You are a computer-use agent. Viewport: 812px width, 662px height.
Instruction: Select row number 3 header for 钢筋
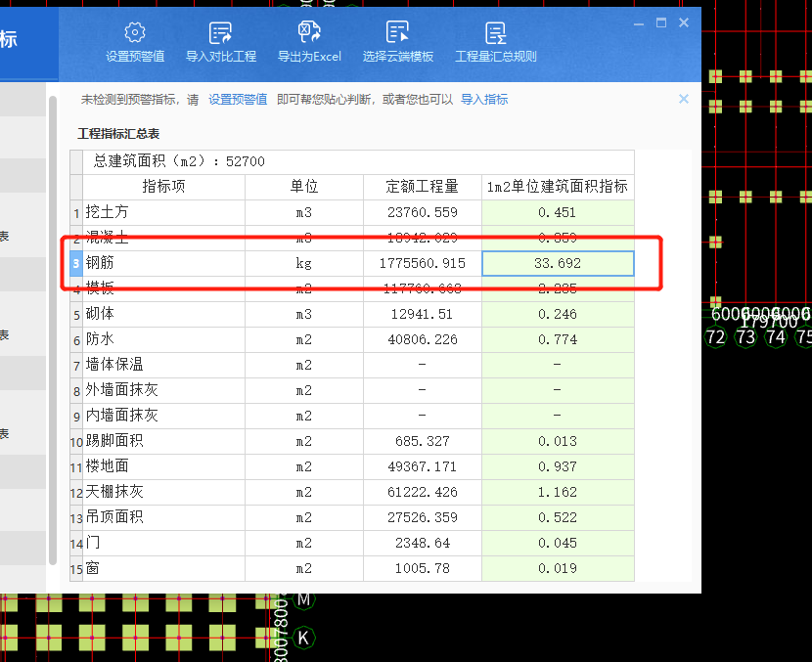click(76, 263)
